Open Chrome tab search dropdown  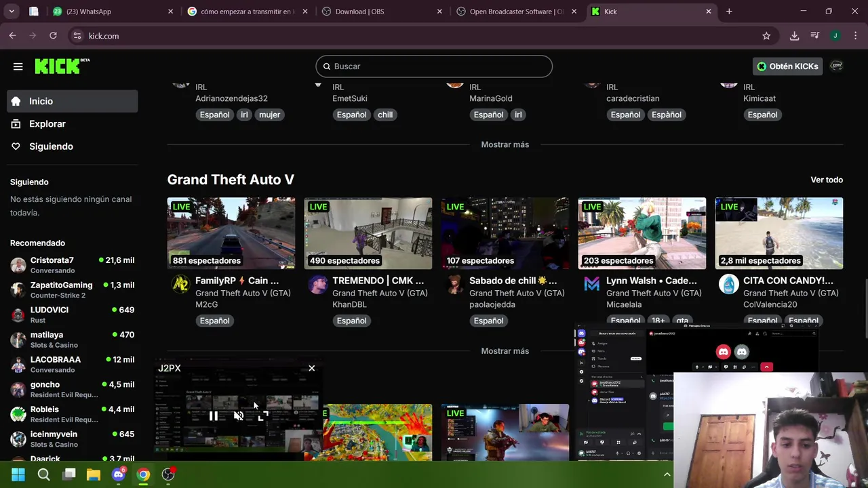12,12
